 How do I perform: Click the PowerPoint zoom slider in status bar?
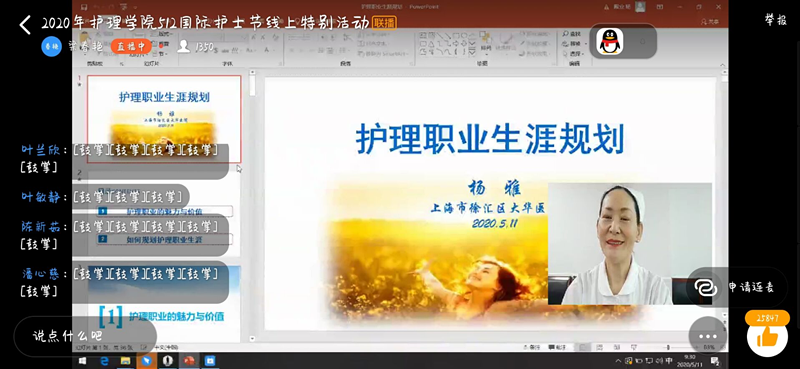point(668,347)
